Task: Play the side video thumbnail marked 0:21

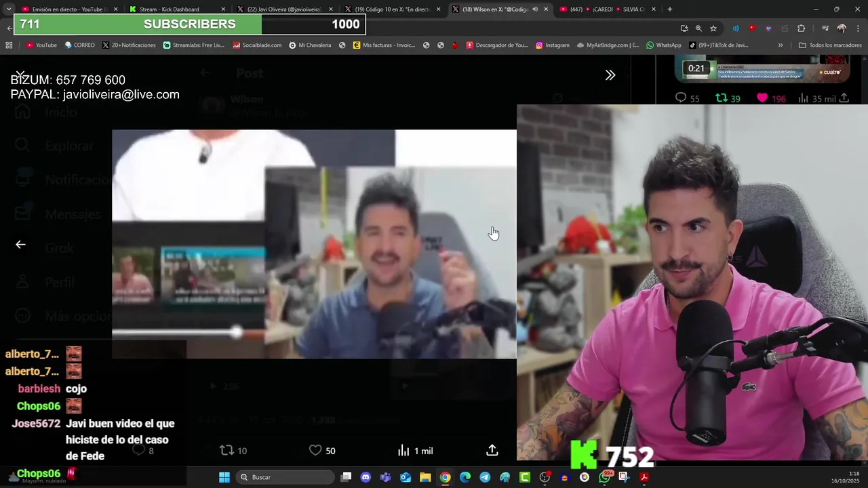Action: [x=763, y=68]
